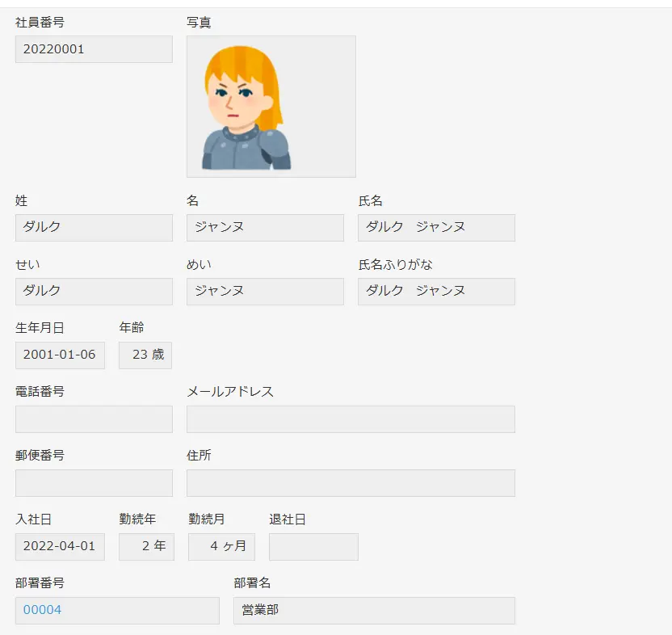This screenshot has height=635, width=672.
Task: Click the めい furigana field
Action: (x=265, y=291)
